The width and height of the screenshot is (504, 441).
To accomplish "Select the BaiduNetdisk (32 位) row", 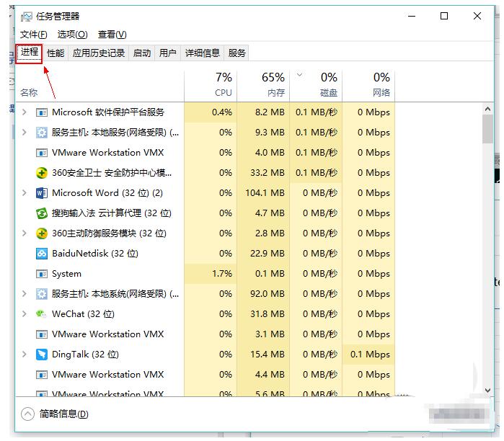I will [x=205, y=254].
